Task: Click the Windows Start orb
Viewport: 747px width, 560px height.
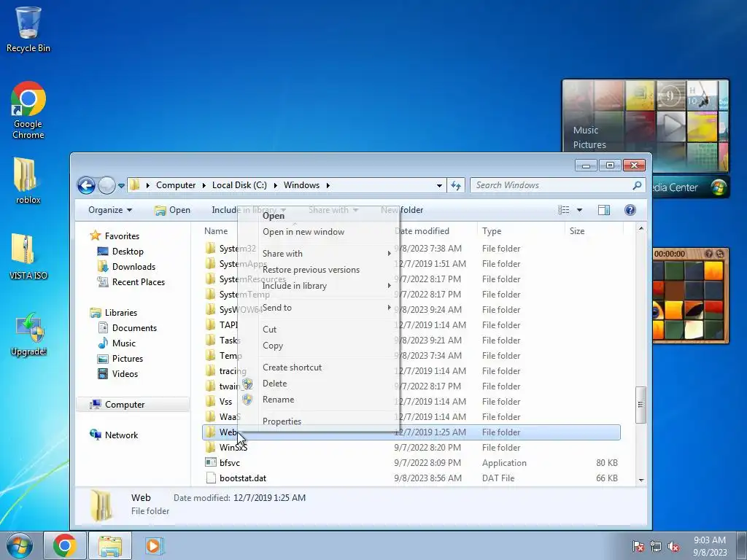Action: point(19,545)
